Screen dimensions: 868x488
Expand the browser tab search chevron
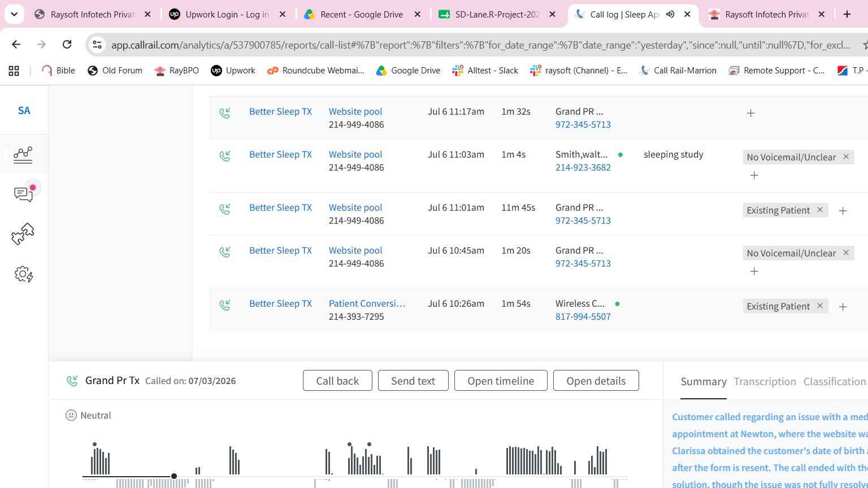[14, 14]
